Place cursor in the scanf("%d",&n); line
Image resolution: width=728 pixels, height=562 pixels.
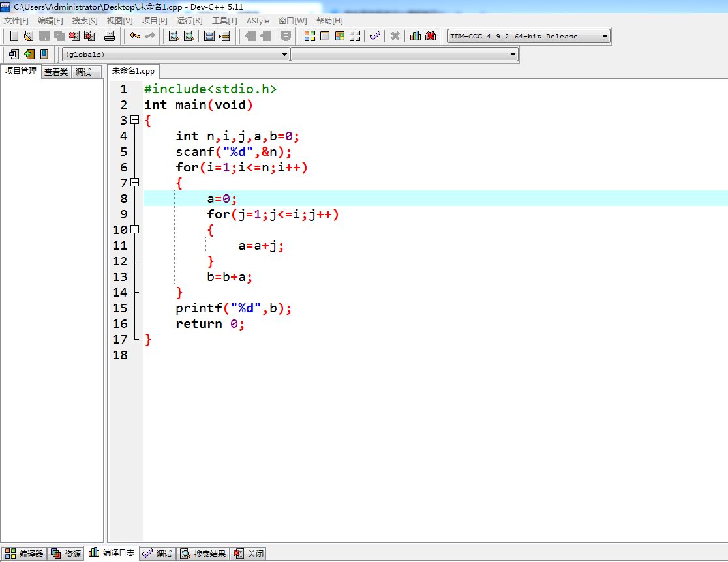click(234, 152)
